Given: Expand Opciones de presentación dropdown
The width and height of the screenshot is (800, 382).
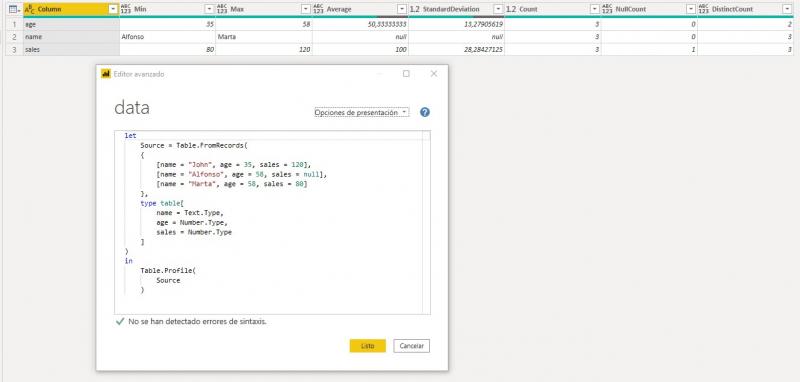Looking at the screenshot, I should click(362, 112).
